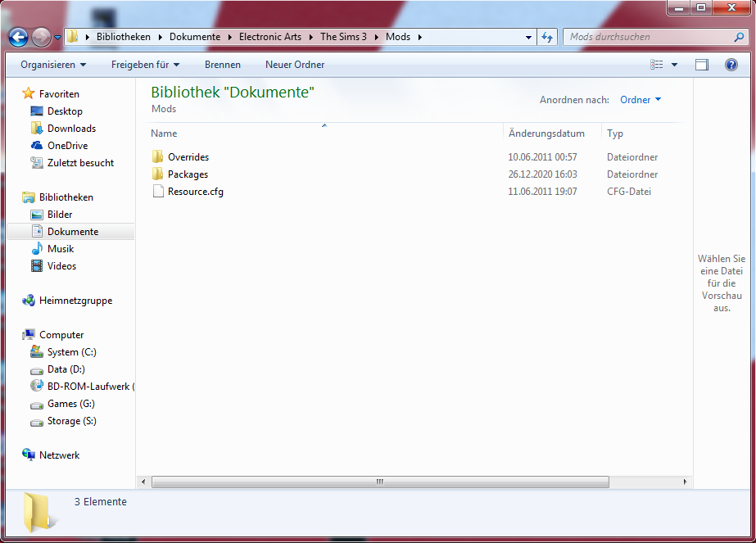Go back with the Back arrow button

(18, 37)
